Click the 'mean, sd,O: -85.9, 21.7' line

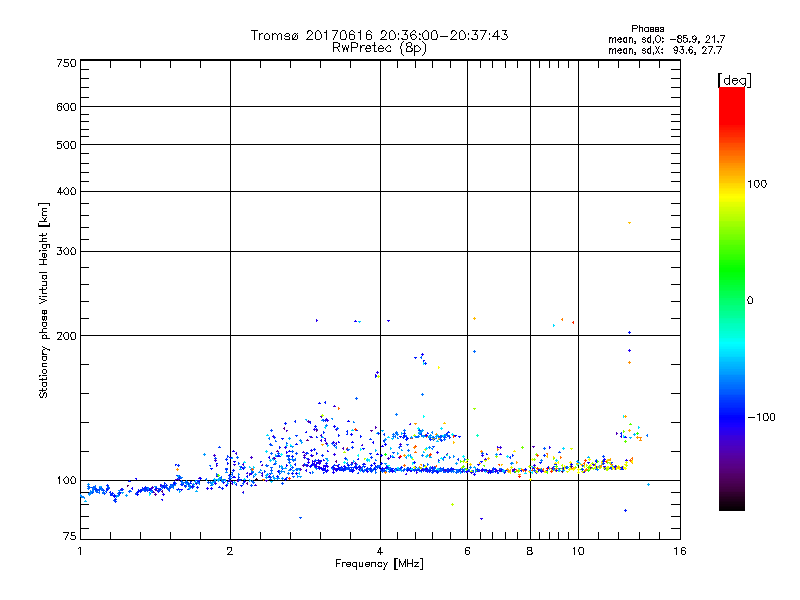tap(666, 39)
